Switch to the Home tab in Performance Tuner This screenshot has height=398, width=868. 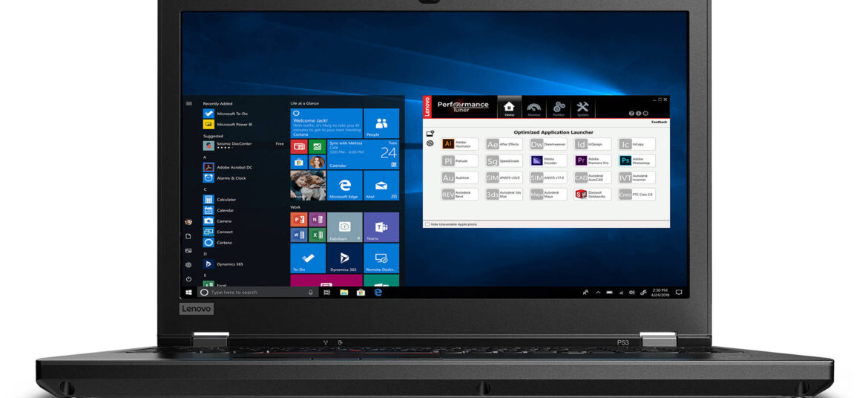click(x=509, y=108)
